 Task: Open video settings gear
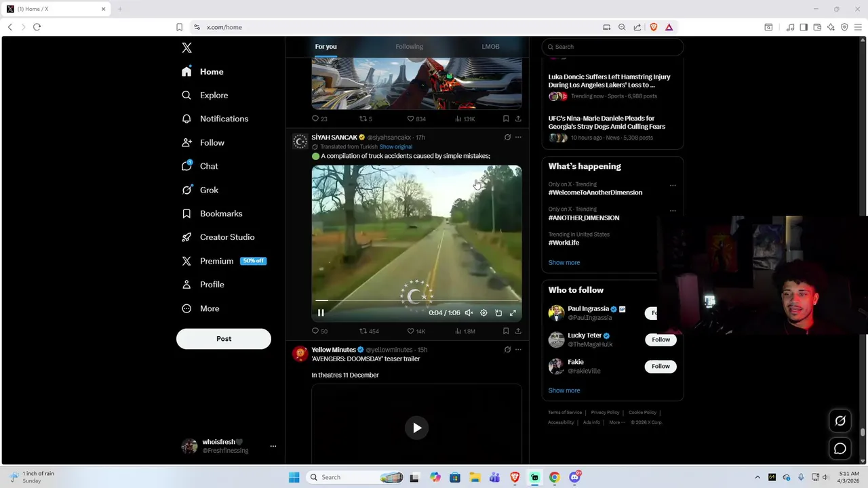coord(484,312)
